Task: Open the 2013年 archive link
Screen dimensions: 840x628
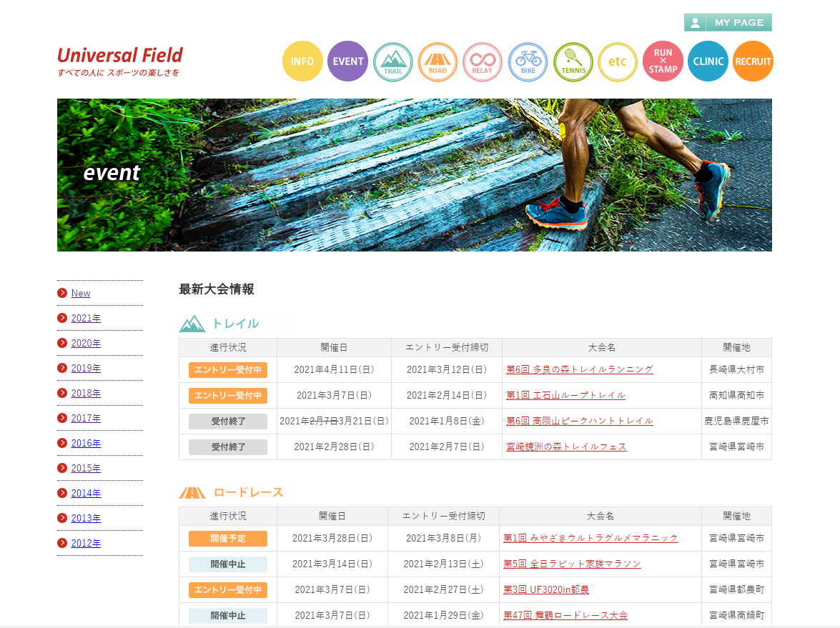Action: [x=86, y=518]
